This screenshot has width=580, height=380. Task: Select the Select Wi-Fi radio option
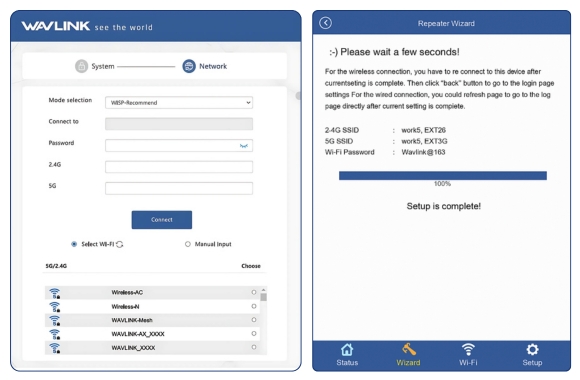(x=74, y=244)
